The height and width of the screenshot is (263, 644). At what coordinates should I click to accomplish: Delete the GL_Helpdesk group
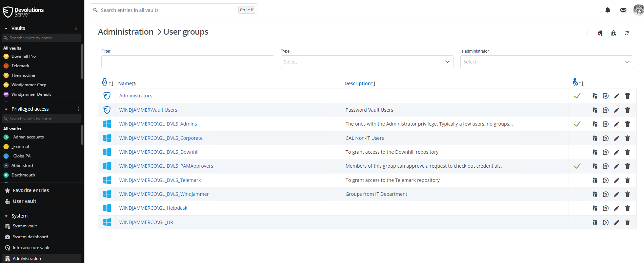click(627, 208)
